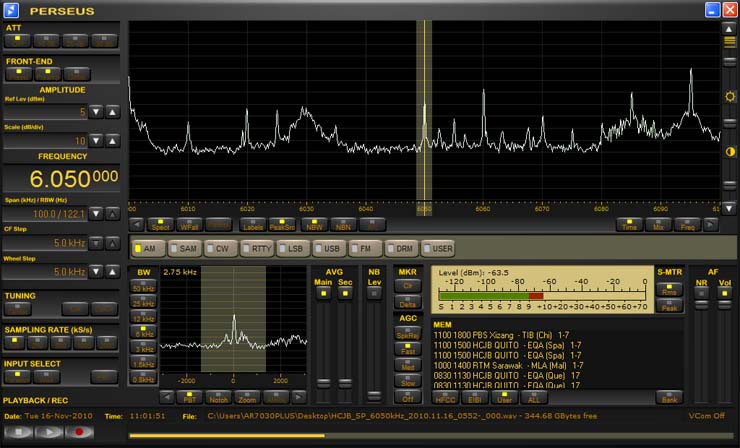
Task: Set bandwidth to 50 kHz
Action: [x=143, y=286]
